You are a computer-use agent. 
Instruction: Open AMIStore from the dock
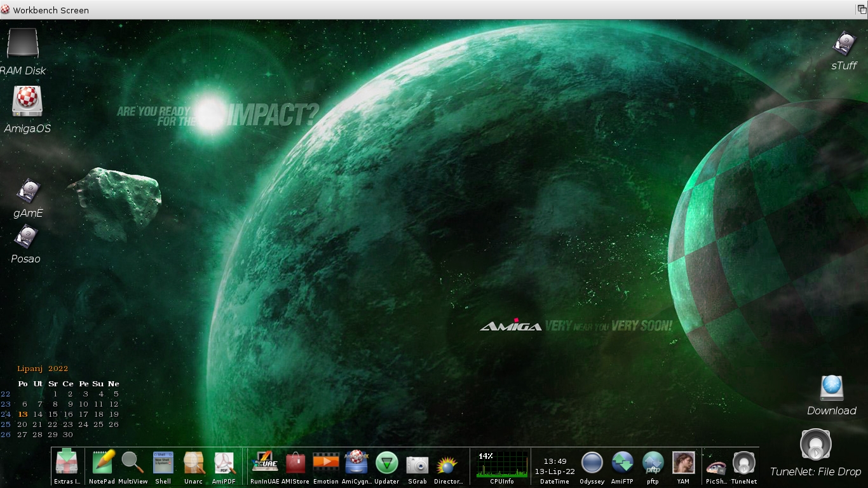[x=295, y=462]
